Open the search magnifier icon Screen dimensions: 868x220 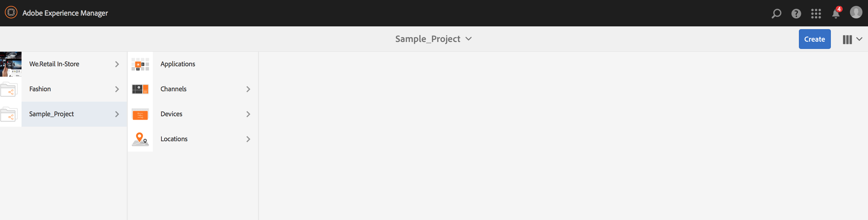(x=776, y=14)
